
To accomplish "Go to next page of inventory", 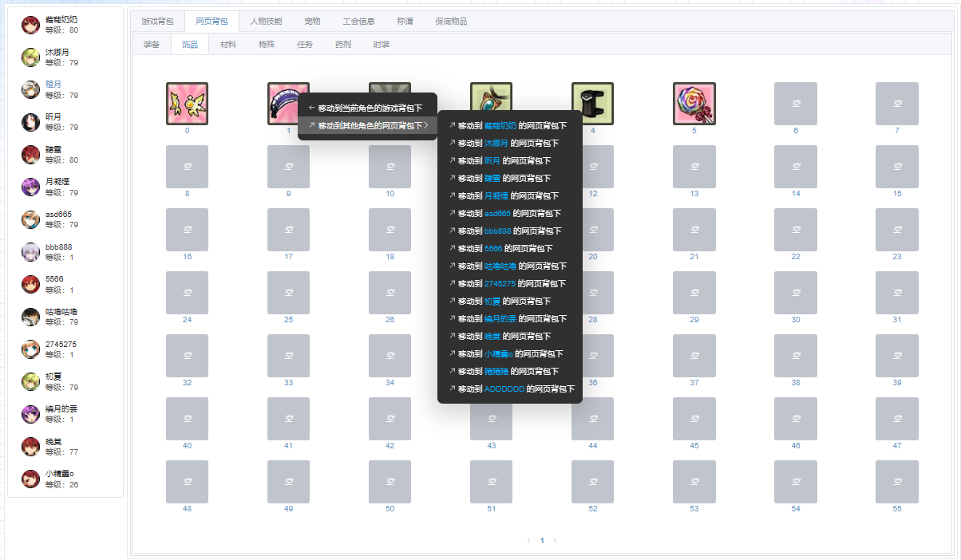I will coord(555,540).
